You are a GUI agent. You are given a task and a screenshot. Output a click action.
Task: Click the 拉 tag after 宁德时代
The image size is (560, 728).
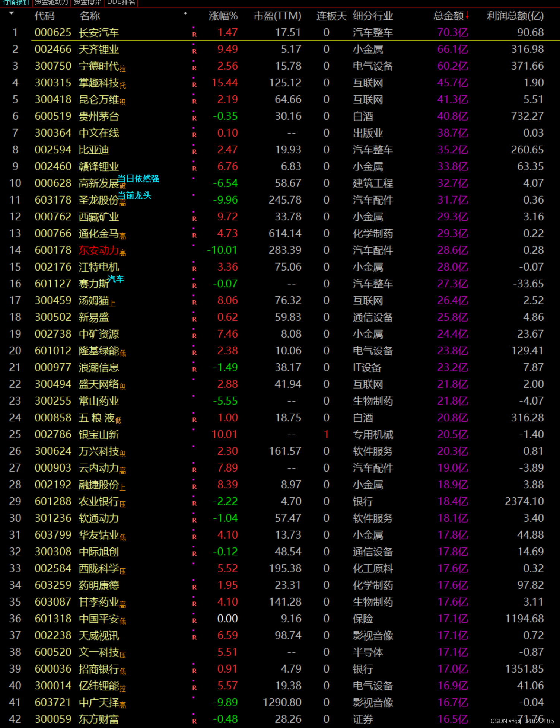123,69
